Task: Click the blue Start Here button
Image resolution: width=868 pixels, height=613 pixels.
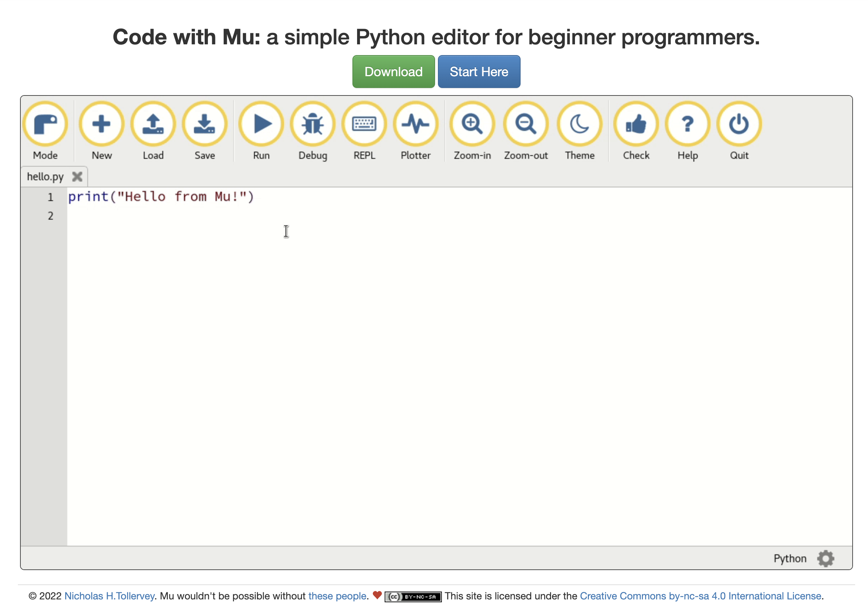Action: pos(479,72)
